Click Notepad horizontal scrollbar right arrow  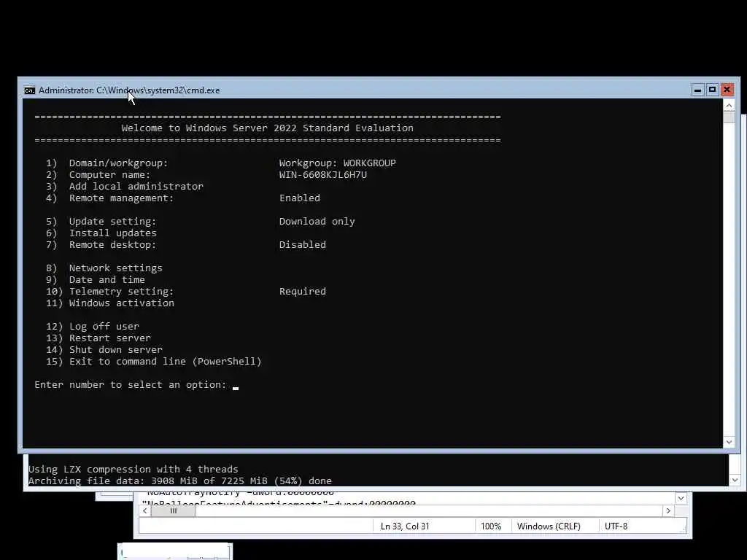point(668,510)
